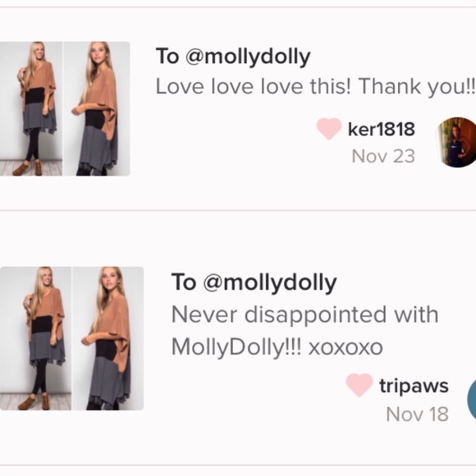Viewport: 476px width, 476px height.
Task: Select the 'Love love love this!' comment text
Action: coord(254,86)
